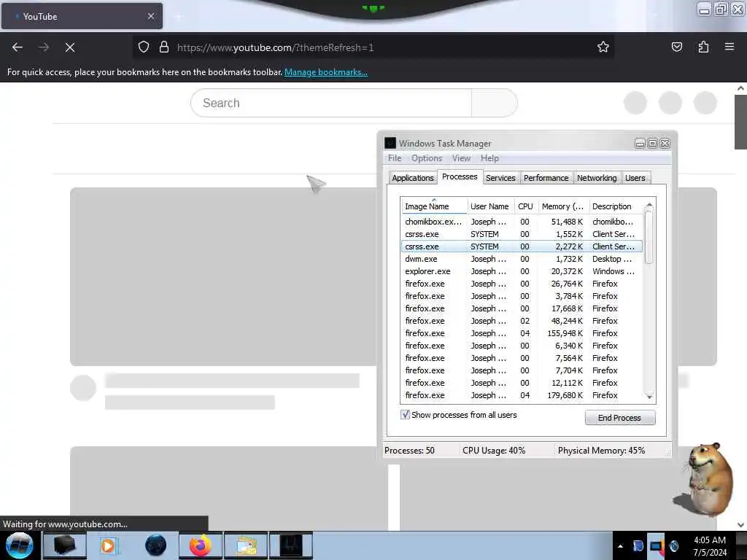Sort by the Memory column header
The image size is (747, 560).
pos(562,206)
